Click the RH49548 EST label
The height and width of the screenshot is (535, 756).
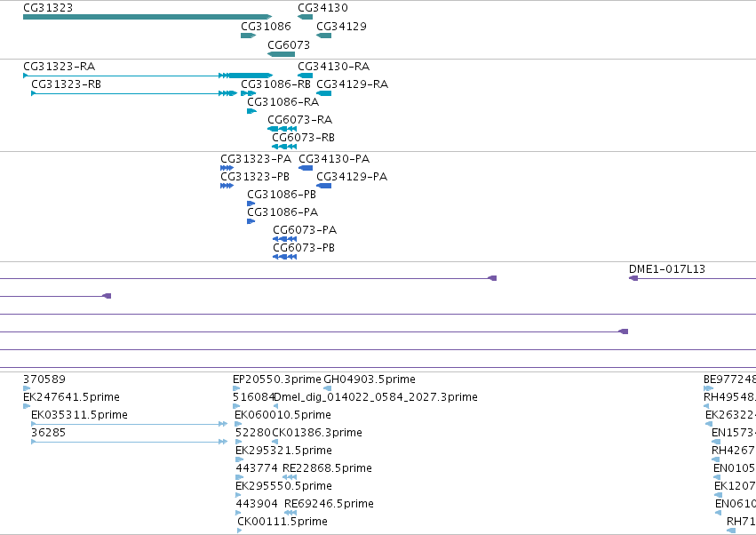point(729,397)
